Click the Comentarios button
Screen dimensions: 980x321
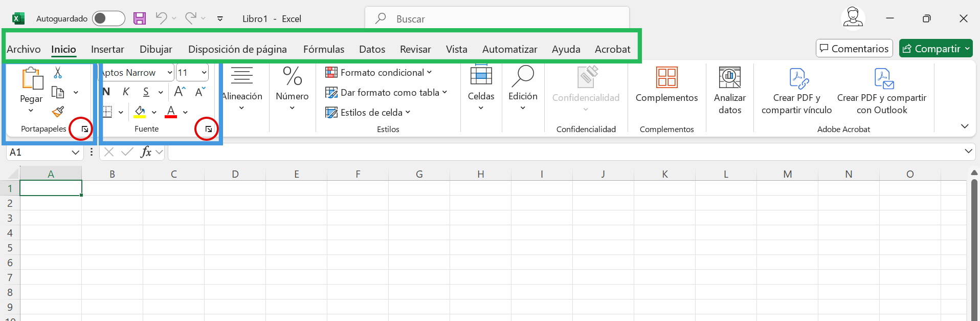click(854, 49)
